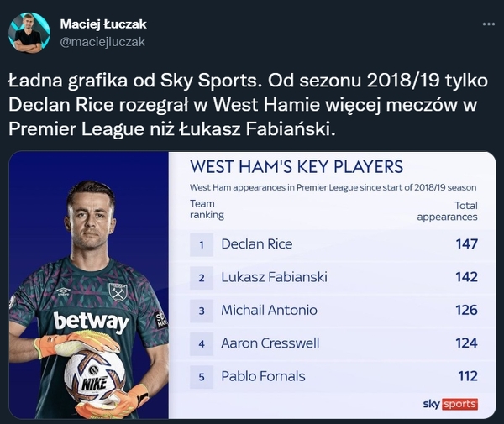Select the Lukasz Fabianski name in the table
The width and height of the screenshot is (504, 424).
(275, 277)
